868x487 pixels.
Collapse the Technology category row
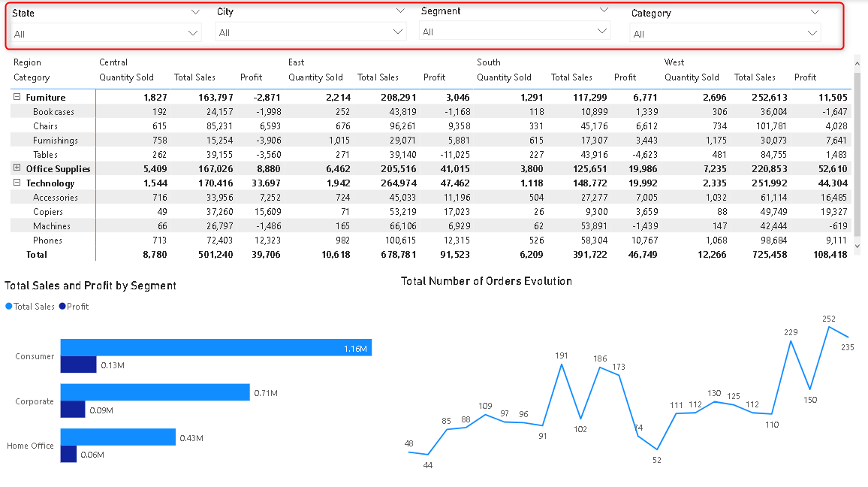click(x=17, y=183)
